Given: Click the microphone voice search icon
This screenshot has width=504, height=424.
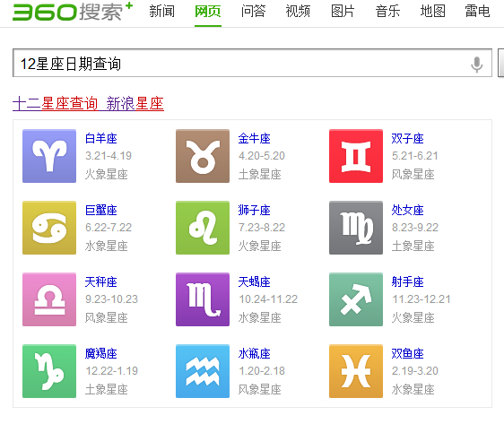Looking at the screenshot, I should [x=477, y=65].
